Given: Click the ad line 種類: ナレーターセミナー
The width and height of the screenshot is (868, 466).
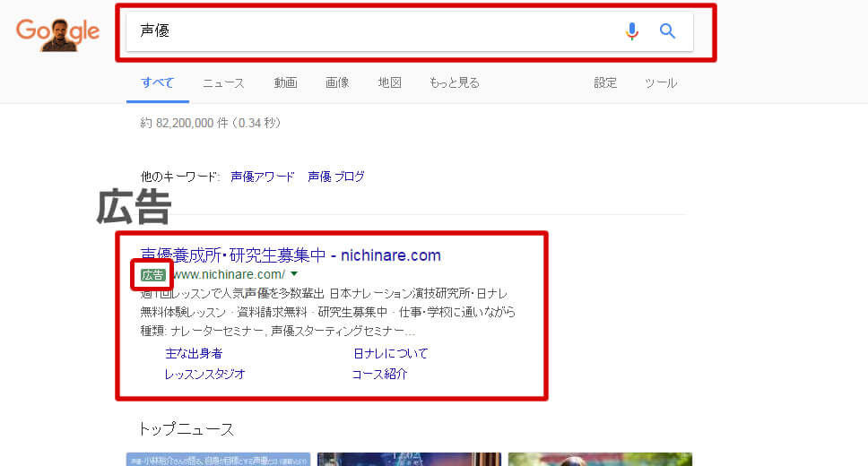Looking at the screenshot, I should (277, 331).
